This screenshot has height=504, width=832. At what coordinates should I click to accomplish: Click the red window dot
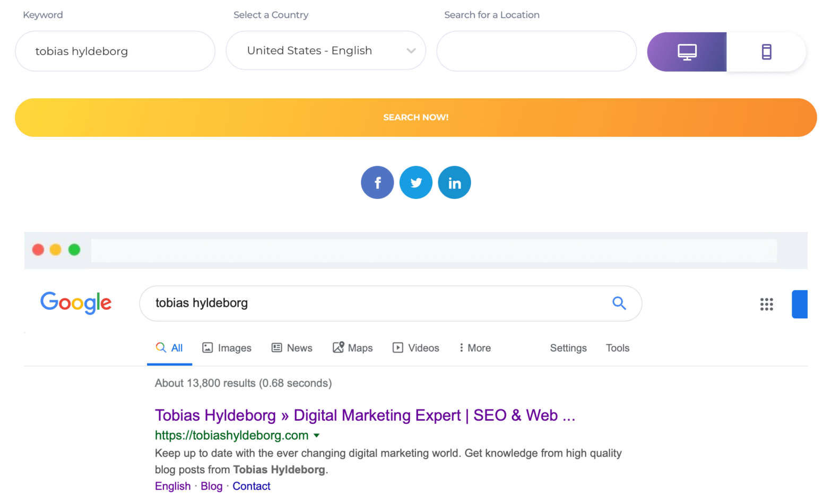tap(38, 249)
